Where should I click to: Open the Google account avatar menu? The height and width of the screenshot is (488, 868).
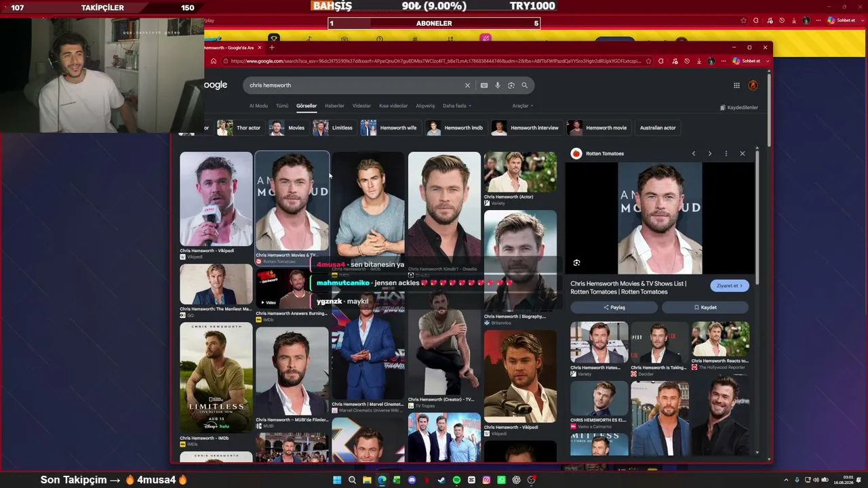coord(753,85)
